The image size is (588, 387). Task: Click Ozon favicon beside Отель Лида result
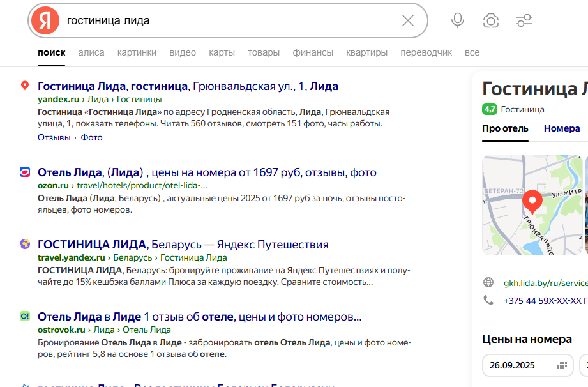tap(25, 172)
